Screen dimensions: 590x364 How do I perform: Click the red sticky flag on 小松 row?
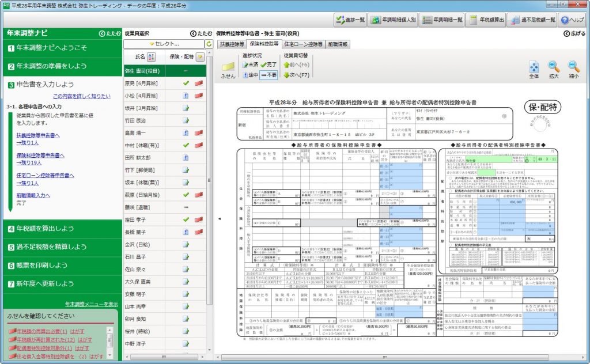pyautogui.click(x=199, y=96)
